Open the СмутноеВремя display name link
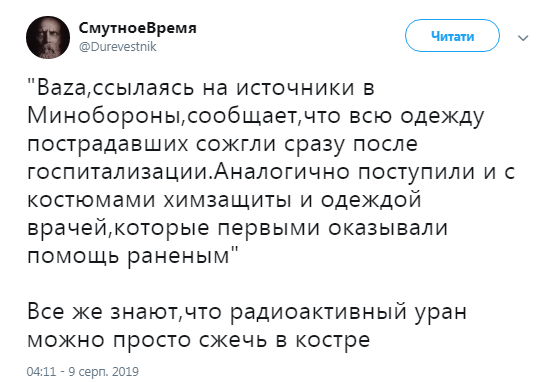 pos(137,28)
